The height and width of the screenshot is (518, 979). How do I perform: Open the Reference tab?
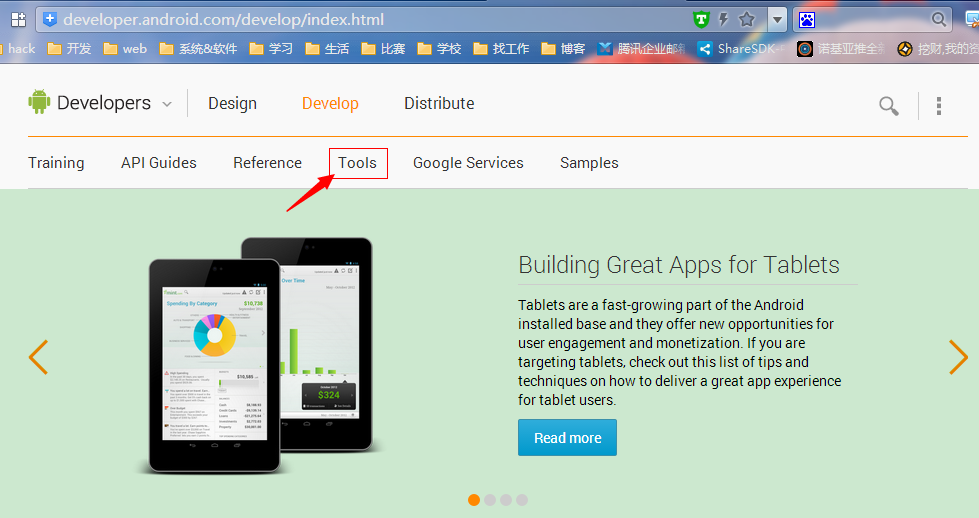point(267,163)
